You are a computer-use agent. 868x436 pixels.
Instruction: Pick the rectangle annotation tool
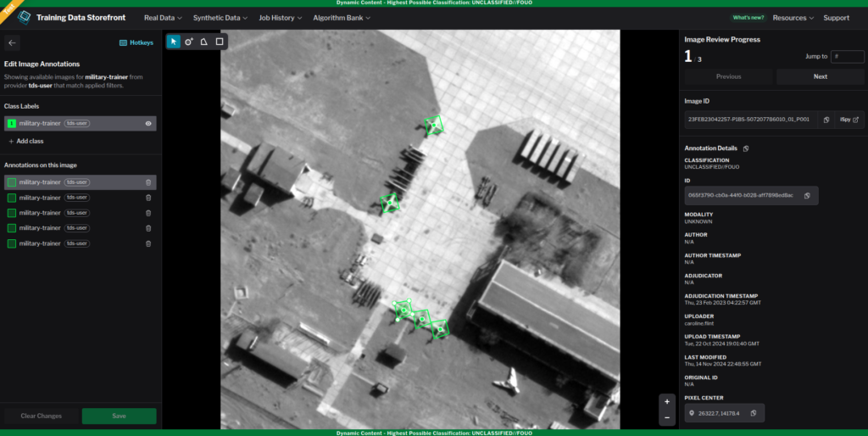(220, 42)
